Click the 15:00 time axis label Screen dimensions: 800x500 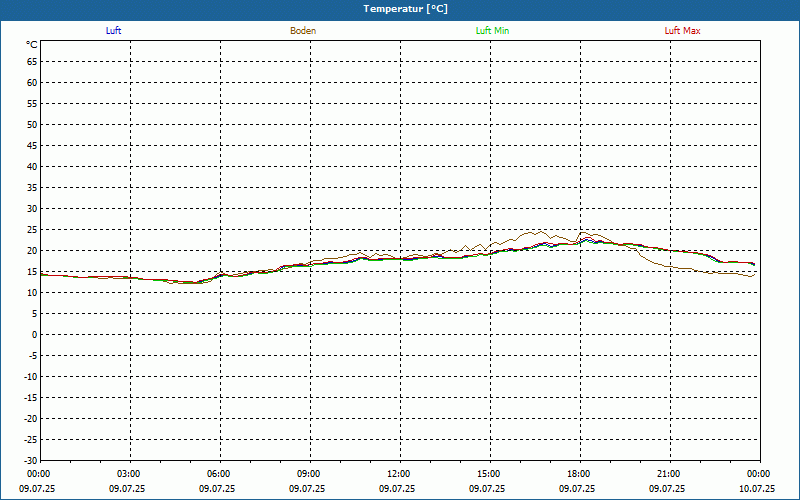[x=489, y=474]
